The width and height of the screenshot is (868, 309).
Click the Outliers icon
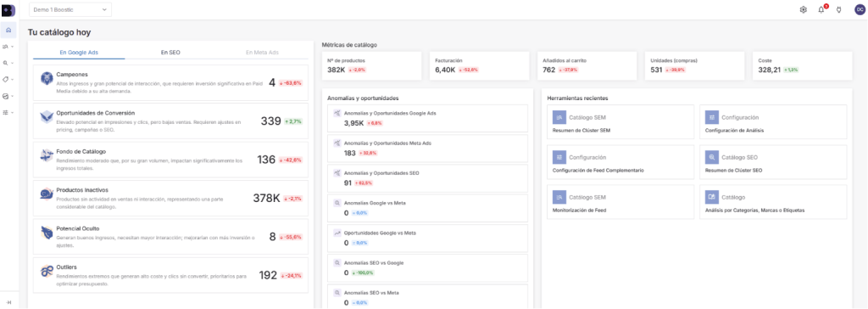coord(47,271)
